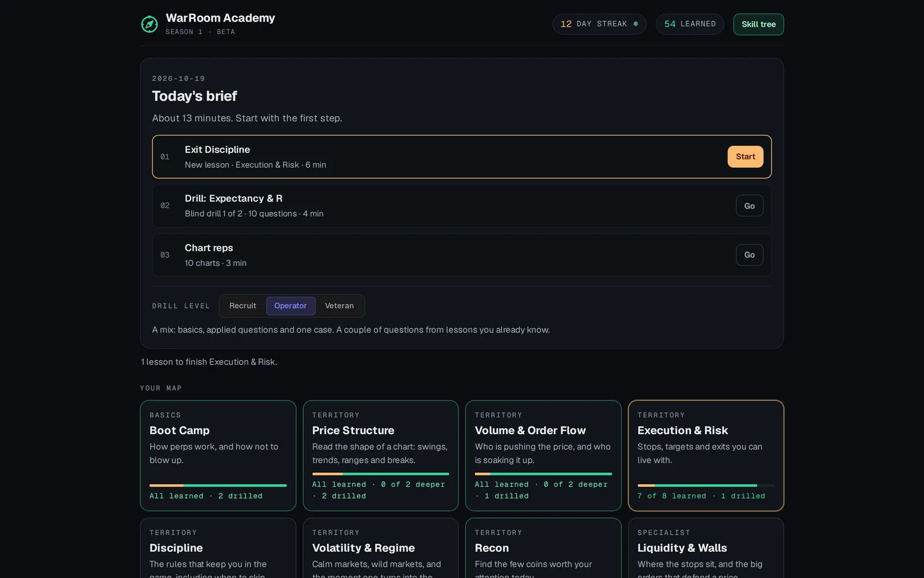Click '10 charts · 3 min' text
The image size is (924, 578).
215,263
